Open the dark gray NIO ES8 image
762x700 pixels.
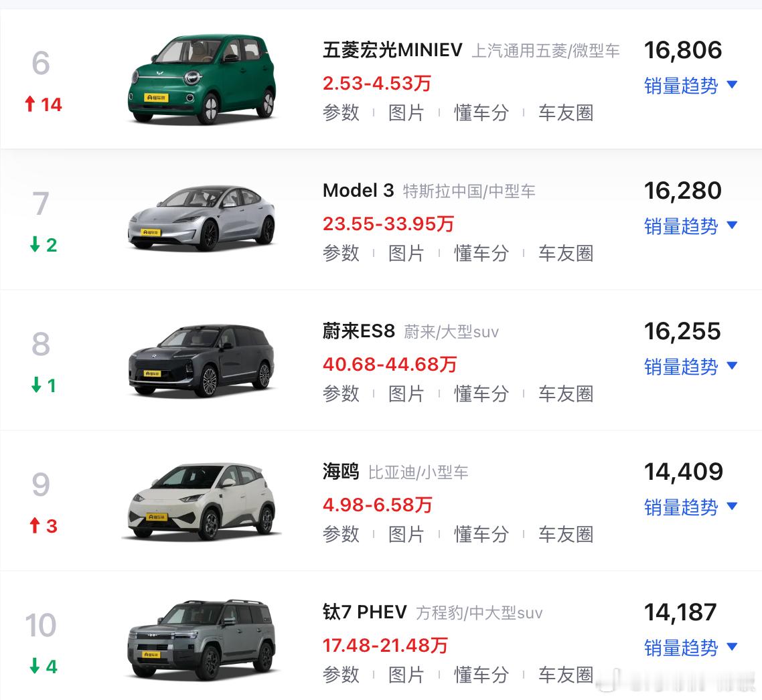201,360
